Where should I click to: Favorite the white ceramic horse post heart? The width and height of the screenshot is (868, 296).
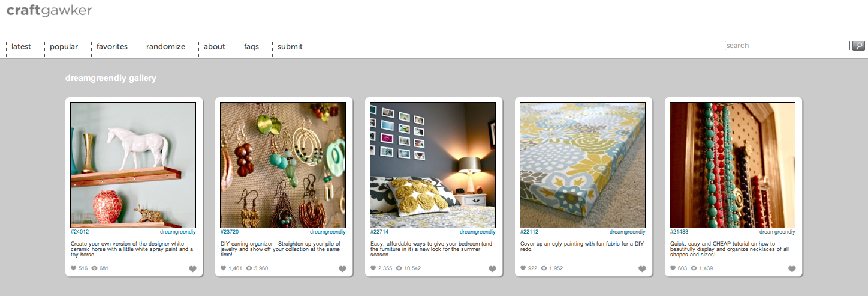[x=192, y=269]
